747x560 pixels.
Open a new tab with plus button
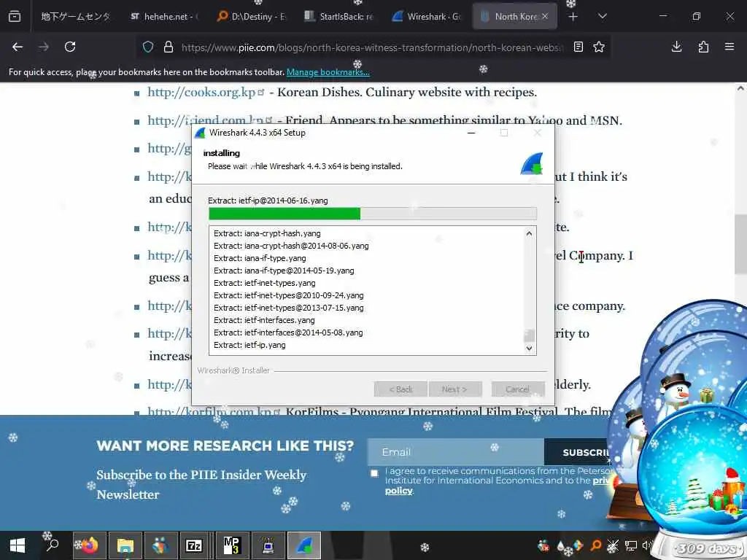coord(573,17)
